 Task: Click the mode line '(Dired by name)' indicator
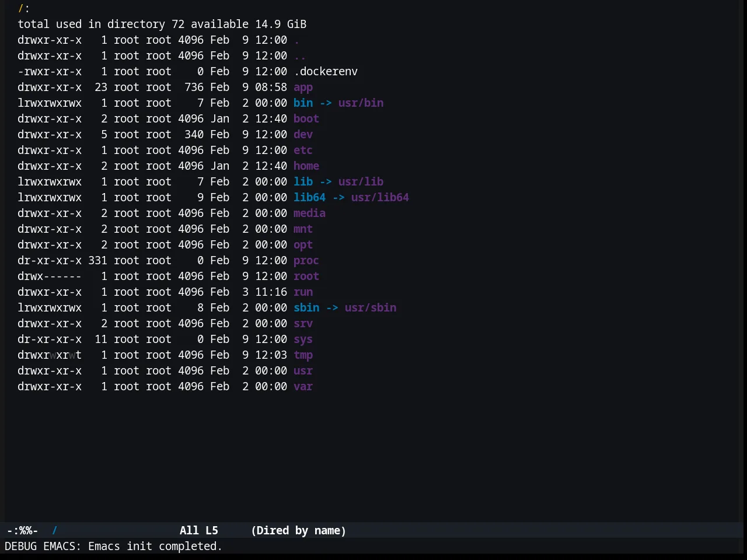tap(298, 530)
